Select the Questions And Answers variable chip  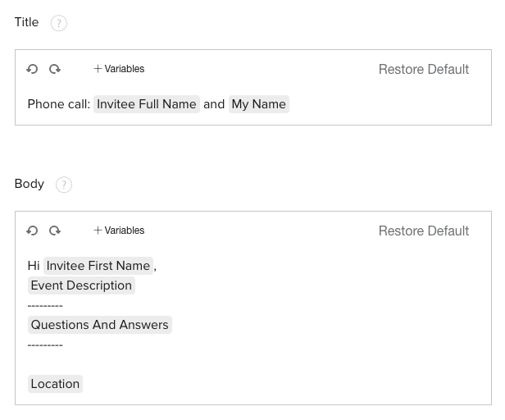100,325
